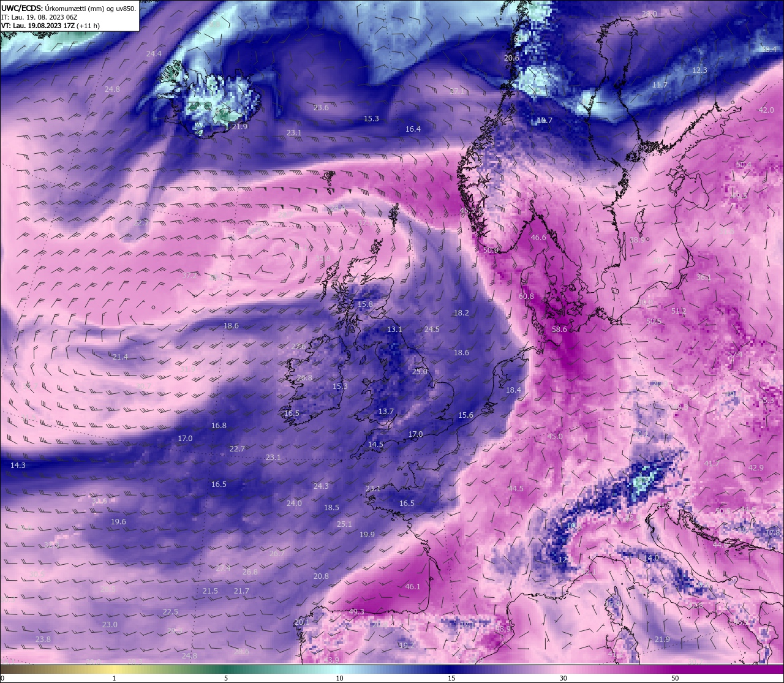Viewport: 784px width, 683px height.
Task: Click the 24.4 value near the top left
Action: click(154, 54)
